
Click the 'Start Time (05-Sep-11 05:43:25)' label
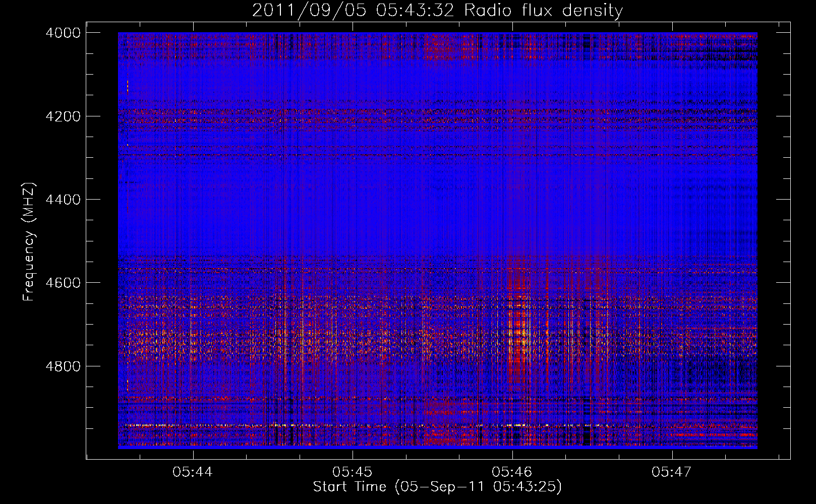point(437,487)
